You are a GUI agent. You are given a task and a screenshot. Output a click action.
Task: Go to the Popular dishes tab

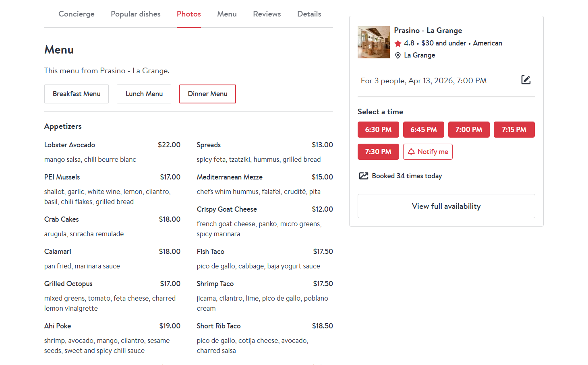(x=135, y=14)
